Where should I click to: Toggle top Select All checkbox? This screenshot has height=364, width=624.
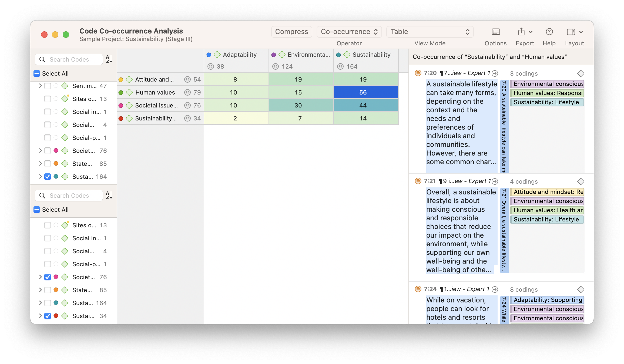coord(37,73)
